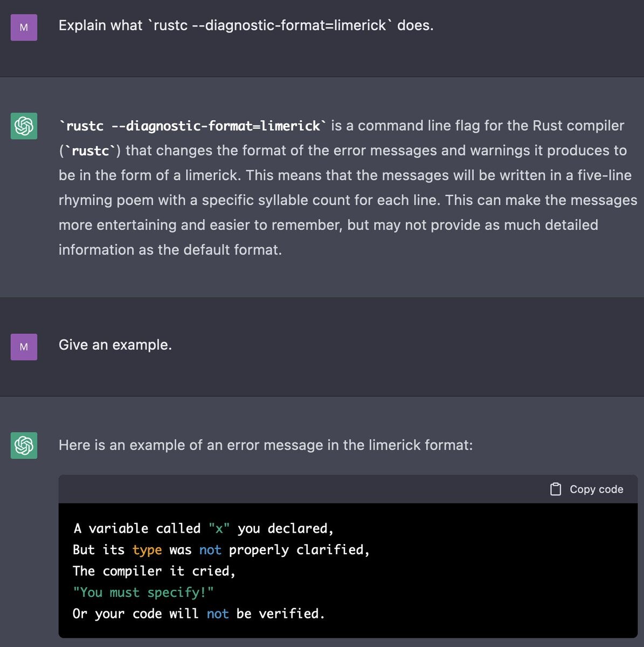Click the code line 'The compiler it cried,'

pyautogui.click(x=154, y=571)
